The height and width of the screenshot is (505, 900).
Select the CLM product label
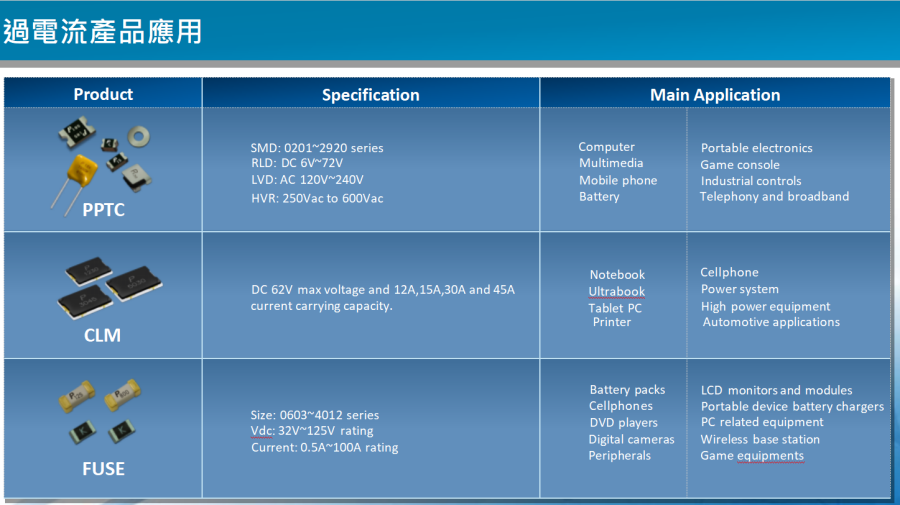tap(103, 336)
